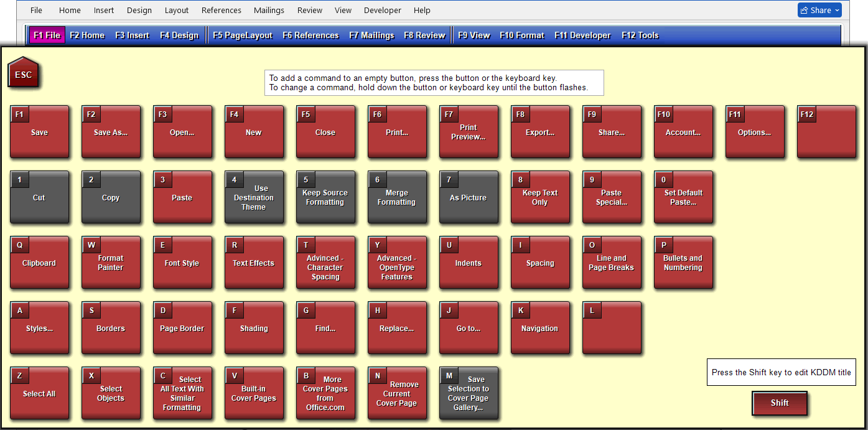Click the Advanced - Character Spacing button
The image size is (868, 430).
click(325, 263)
